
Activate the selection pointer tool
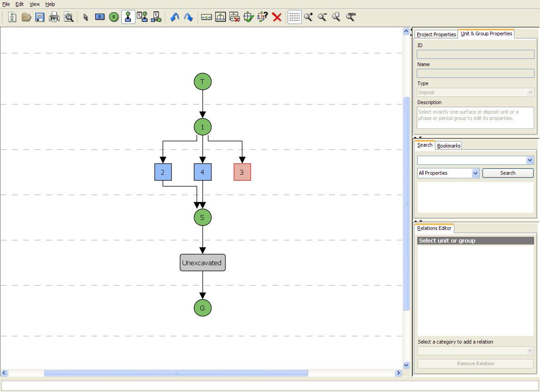[x=86, y=17]
